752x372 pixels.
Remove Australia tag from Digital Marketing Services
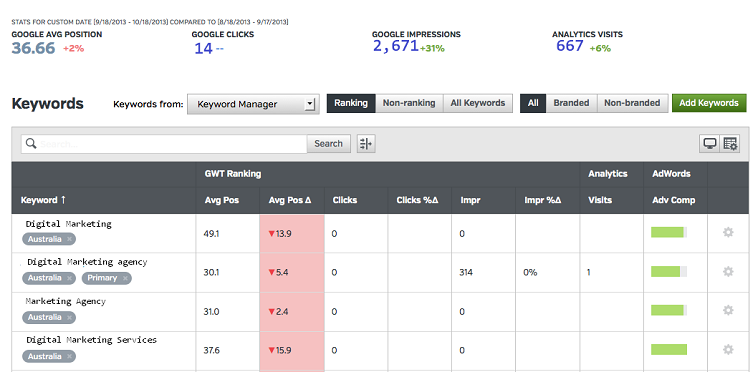(x=69, y=357)
